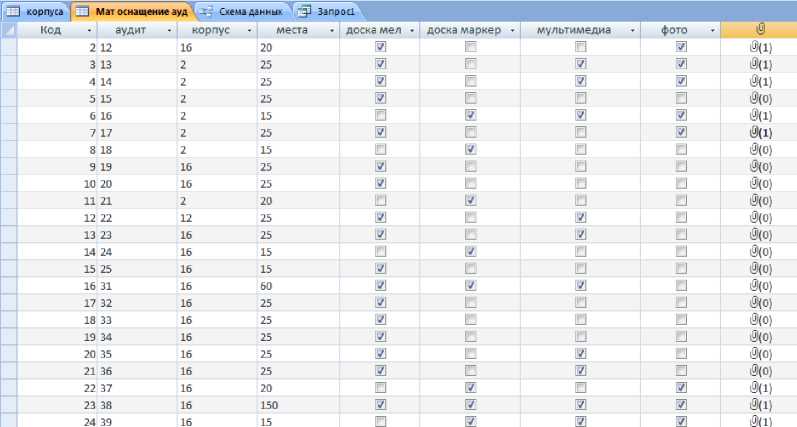Click the фото column header label
This screenshot has height=427, width=797.
click(x=674, y=30)
